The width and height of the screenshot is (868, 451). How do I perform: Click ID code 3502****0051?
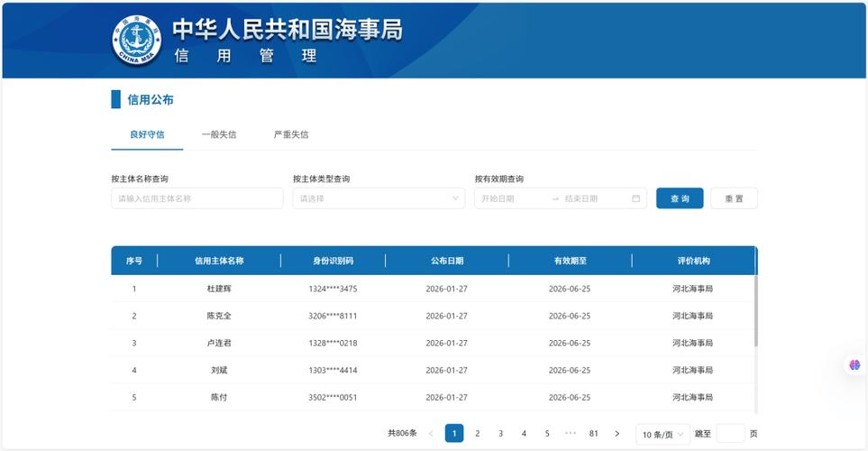333,397
